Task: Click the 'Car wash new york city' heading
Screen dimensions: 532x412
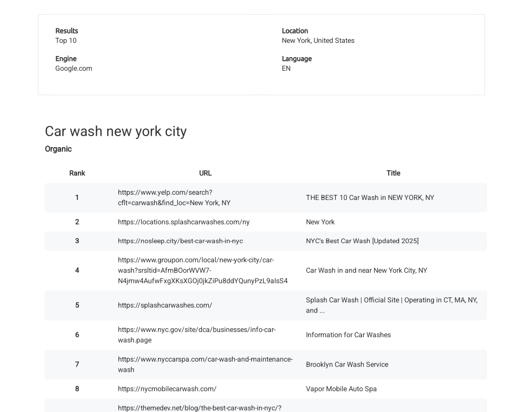Action: [x=116, y=132]
